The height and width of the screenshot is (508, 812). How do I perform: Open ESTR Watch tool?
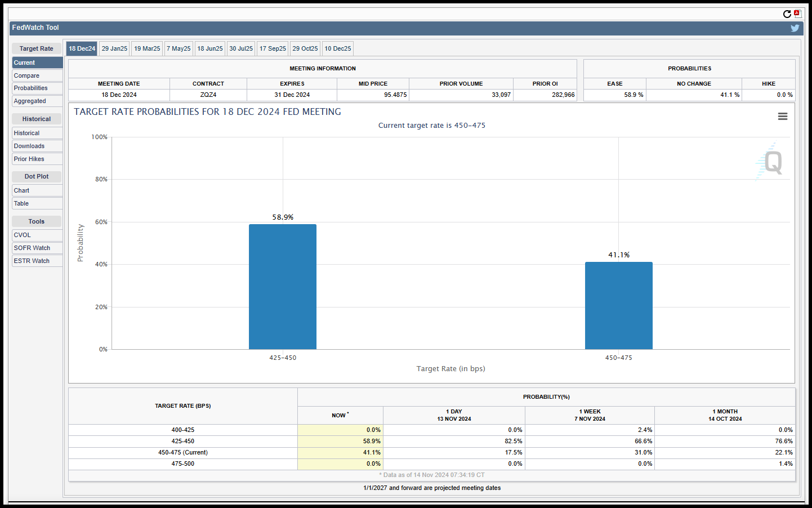(x=37, y=261)
